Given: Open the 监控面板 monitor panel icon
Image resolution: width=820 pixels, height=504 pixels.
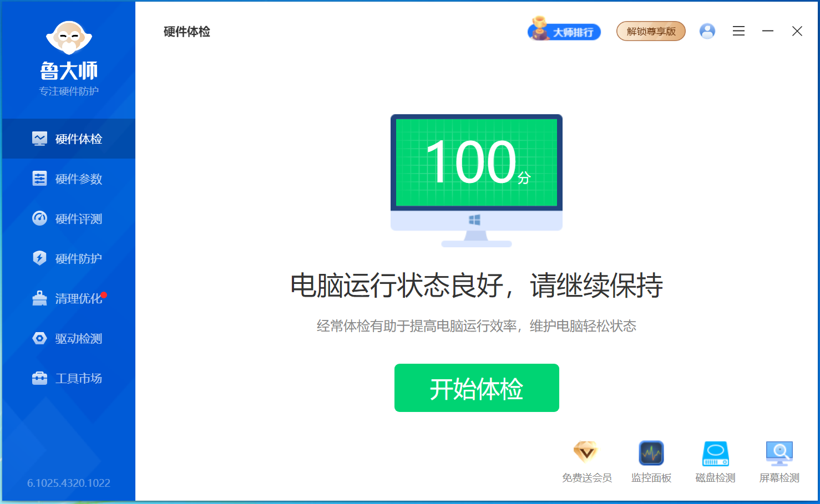Looking at the screenshot, I should (x=651, y=453).
